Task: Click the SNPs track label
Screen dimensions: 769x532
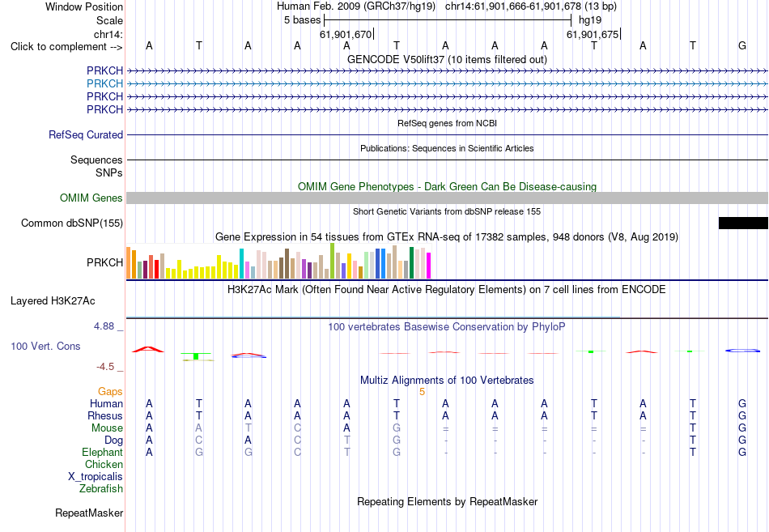Action: click(109, 172)
